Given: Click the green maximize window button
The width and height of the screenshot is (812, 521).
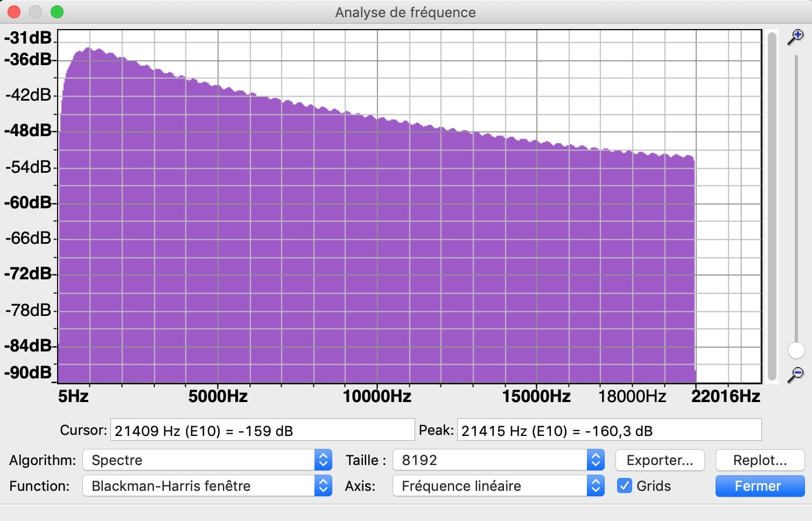Looking at the screenshot, I should (57, 12).
